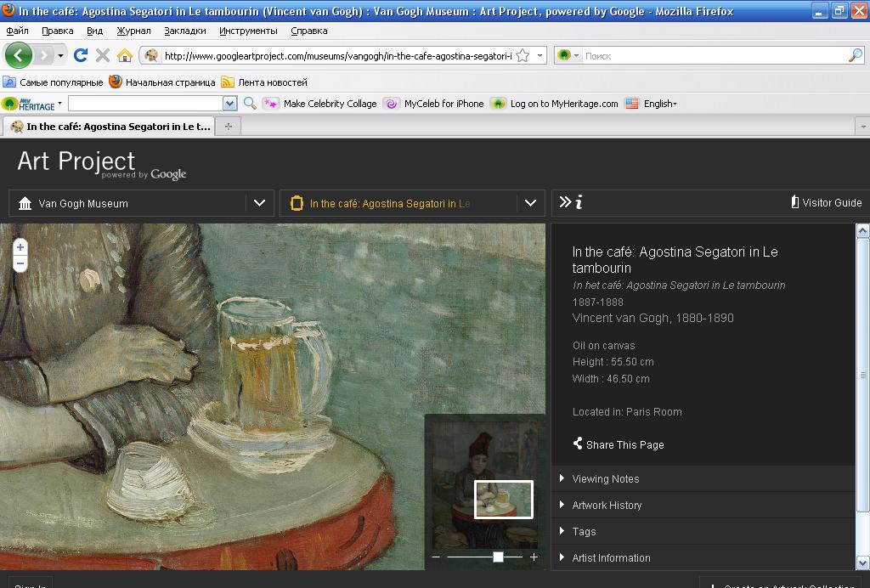Open the Инструменты menu
Viewport: 870px width, 588px height.
coord(248,31)
